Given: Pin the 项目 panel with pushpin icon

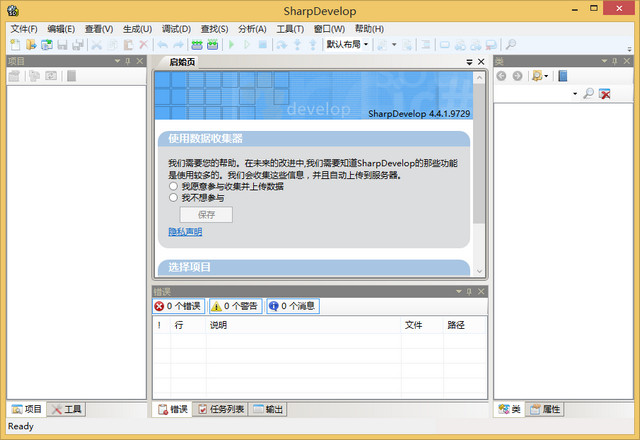Looking at the screenshot, I should pyautogui.click(x=128, y=61).
